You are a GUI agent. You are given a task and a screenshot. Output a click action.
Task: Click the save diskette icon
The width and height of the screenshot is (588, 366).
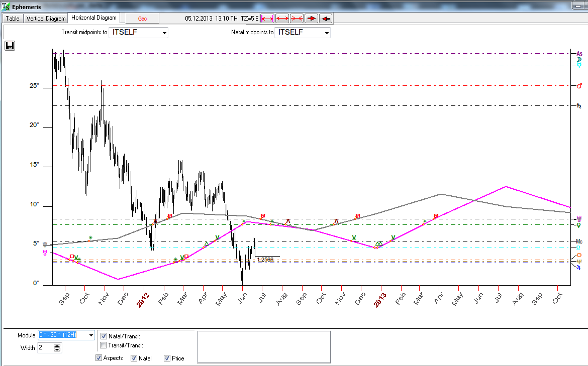(10, 46)
